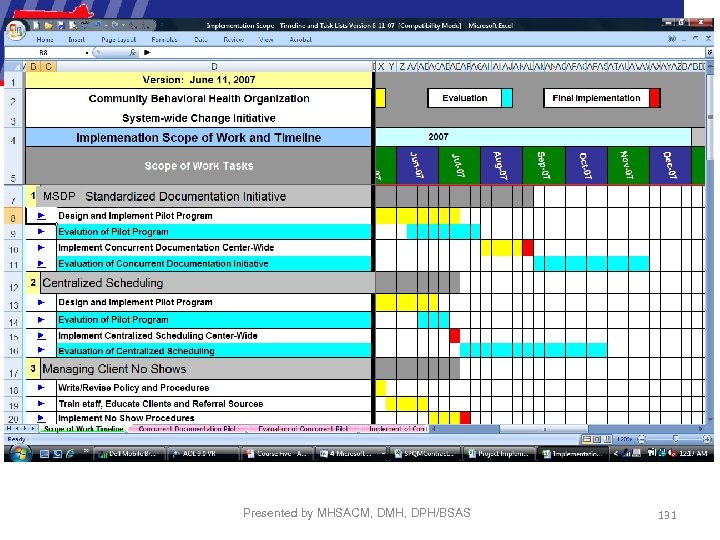Click the Undo arrow in quick access toolbar
720x540 pixels.
click(98, 25)
